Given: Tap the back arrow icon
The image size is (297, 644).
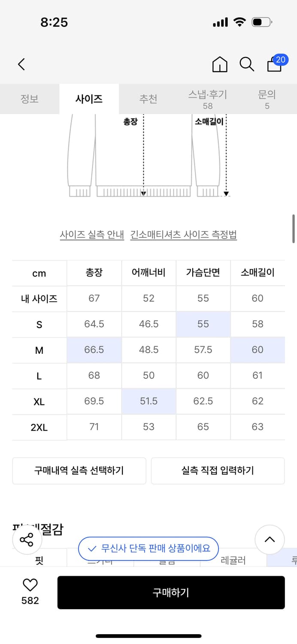Looking at the screenshot, I should click(x=21, y=64).
